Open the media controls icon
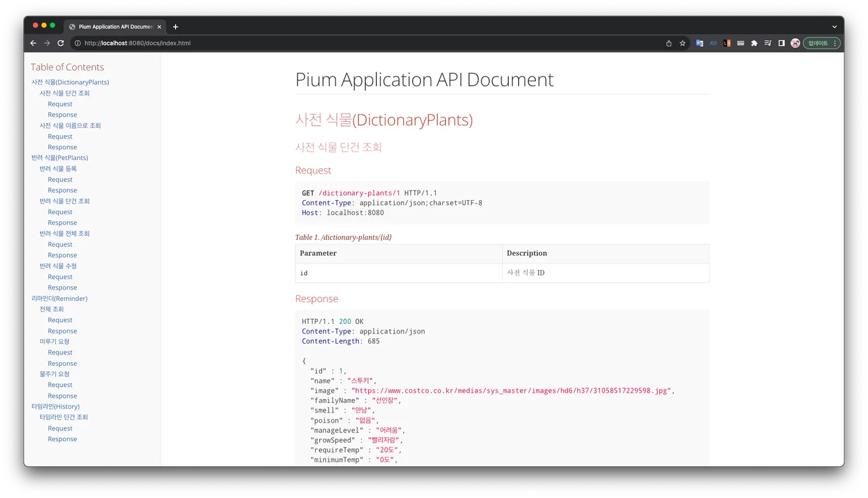868x498 pixels. [x=768, y=43]
